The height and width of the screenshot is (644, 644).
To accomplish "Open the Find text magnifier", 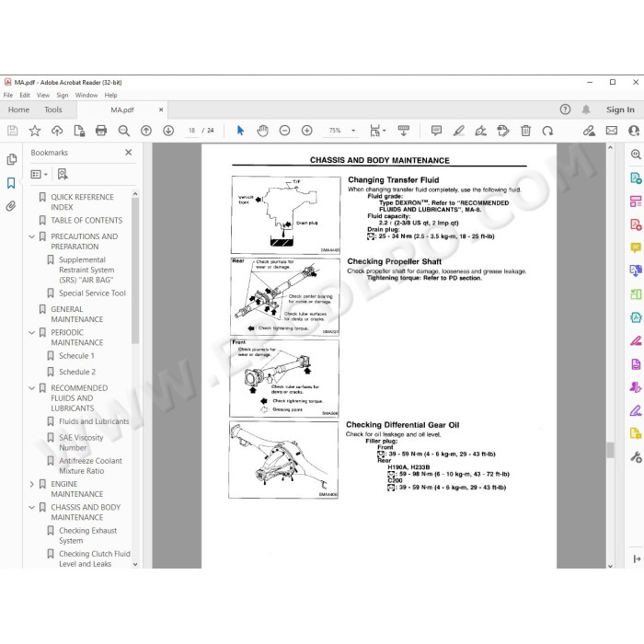I will click(x=123, y=131).
